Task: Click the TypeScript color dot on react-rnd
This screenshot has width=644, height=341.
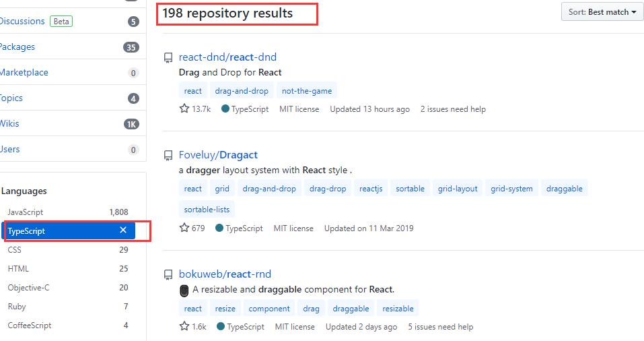Action: pos(221,326)
